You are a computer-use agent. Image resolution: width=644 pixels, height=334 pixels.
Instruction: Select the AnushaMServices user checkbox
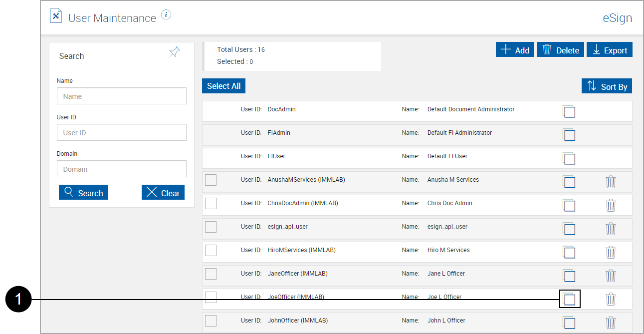click(211, 180)
